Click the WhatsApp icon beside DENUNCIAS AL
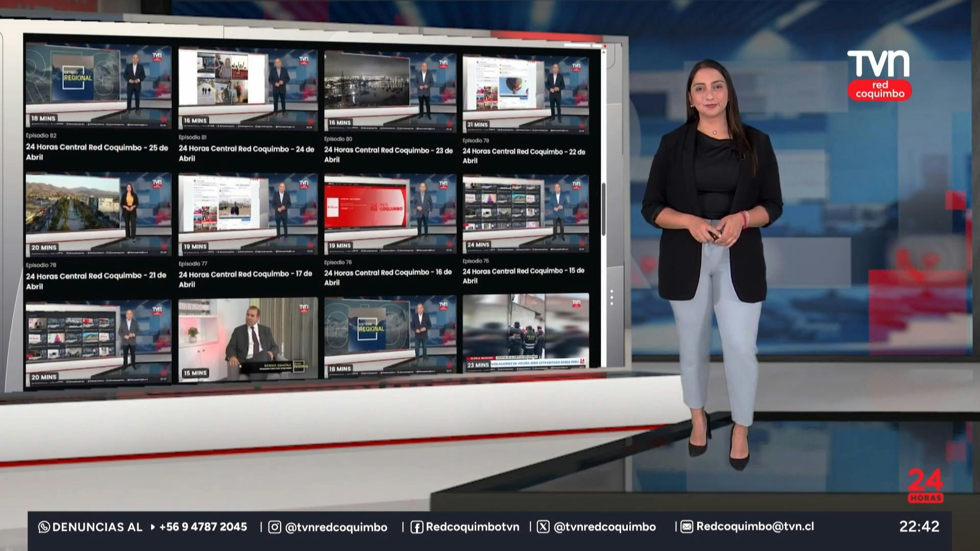 [44, 527]
